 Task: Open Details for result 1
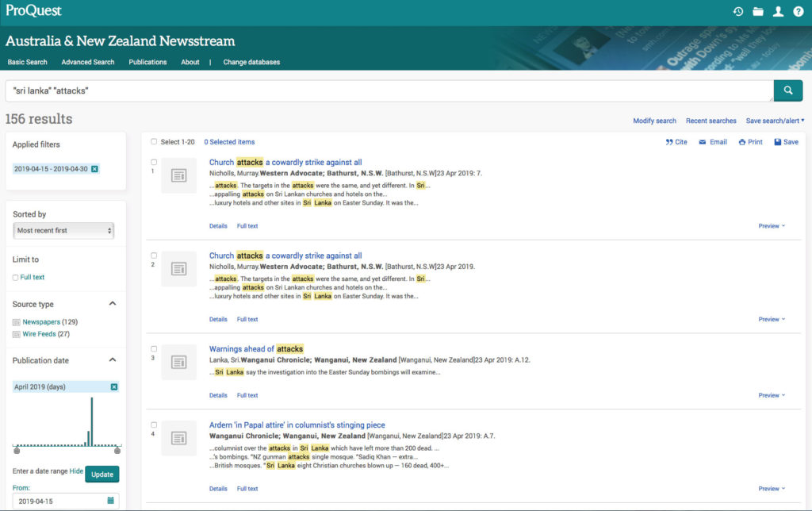pyautogui.click(x=218, y=226)
